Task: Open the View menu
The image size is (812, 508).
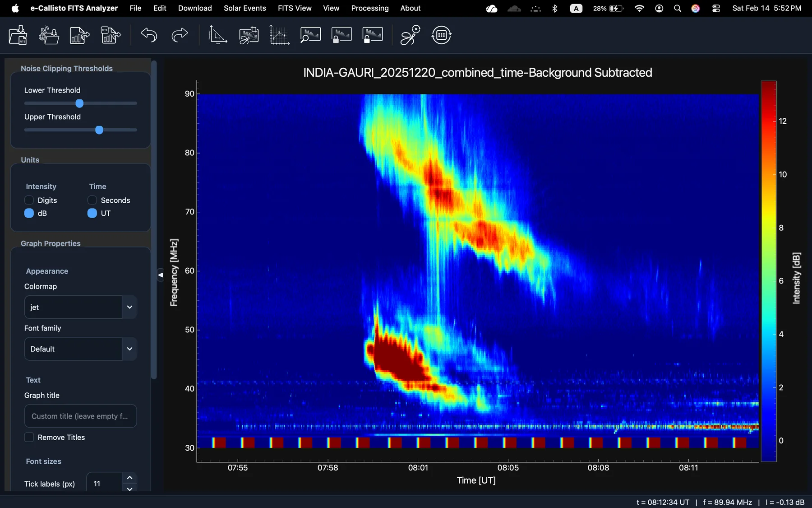Action: [331, 8]
